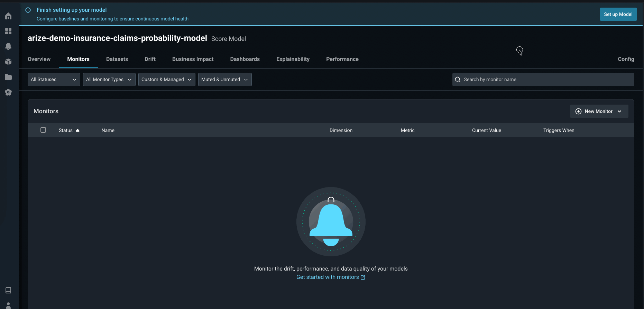644x309 pixels.
Task: Click the New Monitor button label
Action: click(x=598, y=111)
